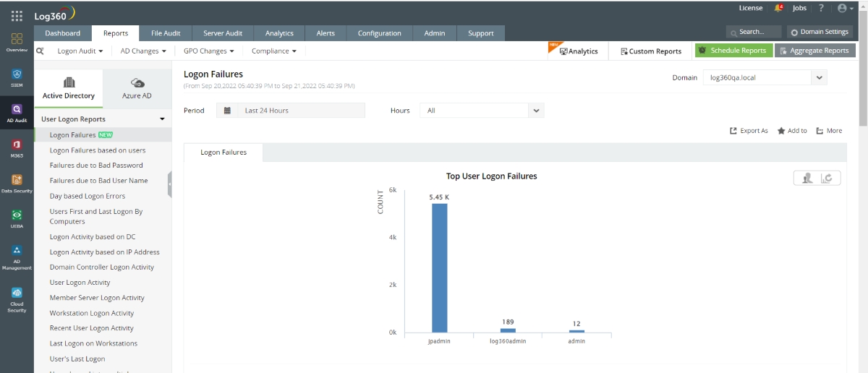
Task: Switch to the File Audit tab
Action: coord(166,33)
